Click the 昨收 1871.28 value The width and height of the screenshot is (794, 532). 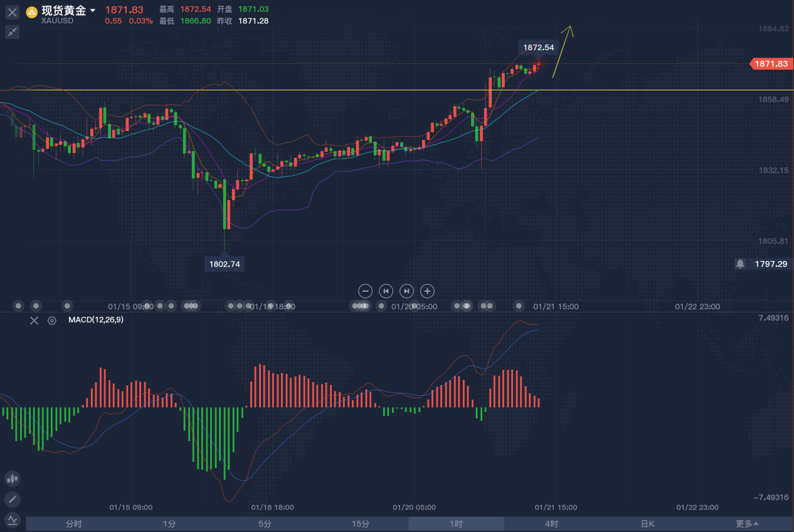pyautogui.click(x=253, y=21)
